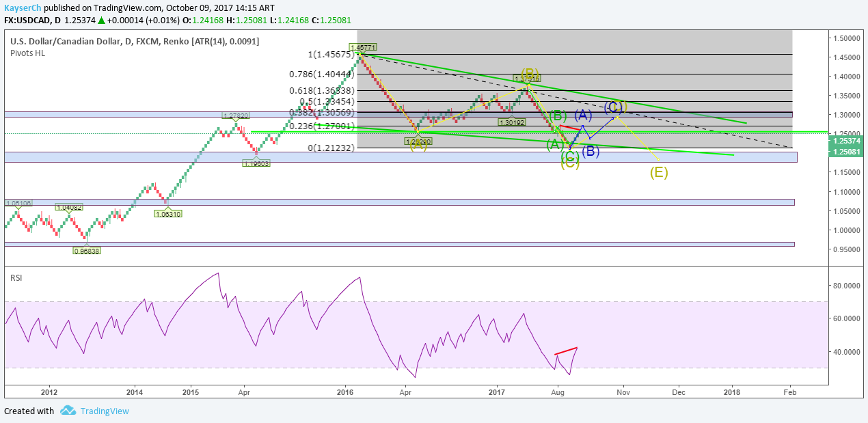The height and width of the screenshot is (423, 868).
Task: Click the 1.25081 green price tag
Action: click(846, 150)
